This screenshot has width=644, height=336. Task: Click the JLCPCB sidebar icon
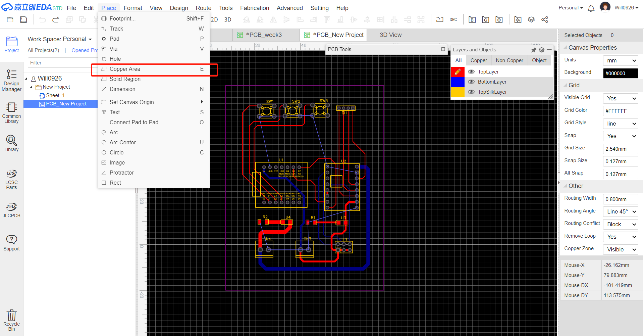tap(11, 210)
